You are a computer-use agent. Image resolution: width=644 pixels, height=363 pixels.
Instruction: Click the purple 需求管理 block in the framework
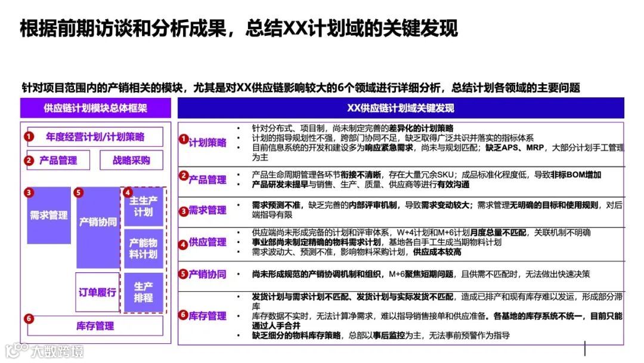[x=49, y=215]
